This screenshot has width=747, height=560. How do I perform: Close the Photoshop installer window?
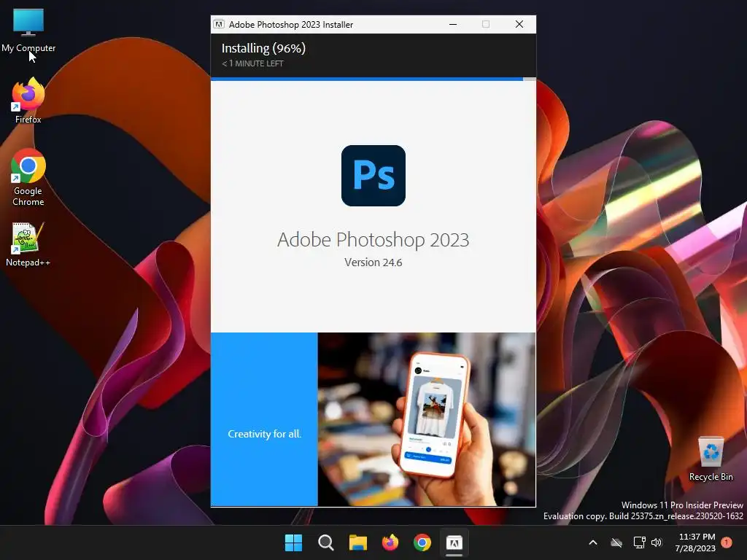[519, 24]
